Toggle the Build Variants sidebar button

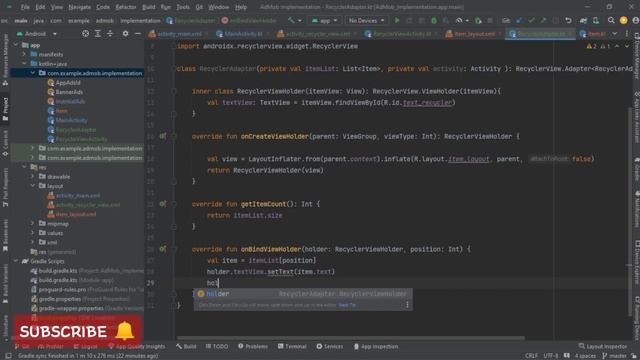point(5,283)
